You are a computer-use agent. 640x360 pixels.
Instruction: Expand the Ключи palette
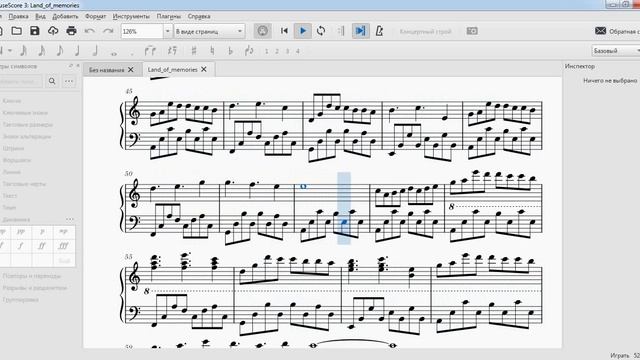[x=11, y=101]
